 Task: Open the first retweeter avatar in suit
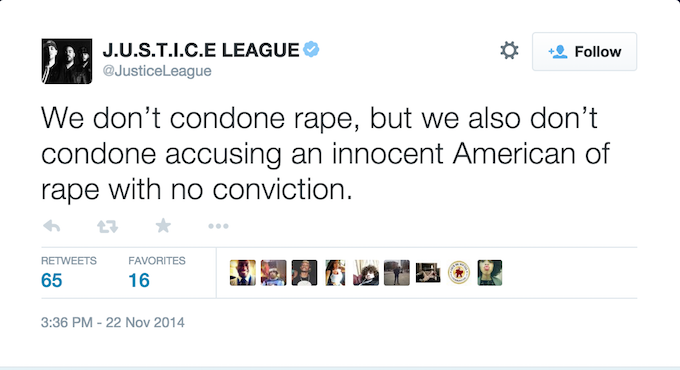pyautogui.click(x=243, y=273)
